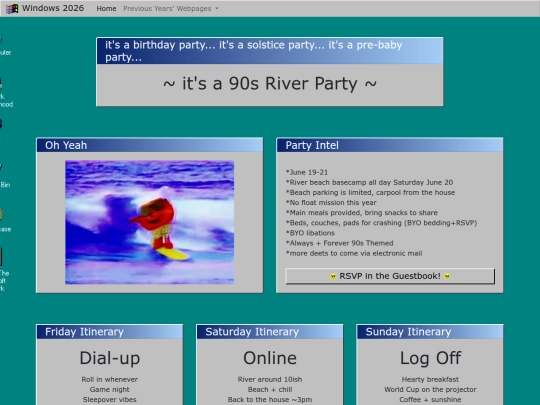Select 'Beach parking is limited' line

(x=370, y=193)
